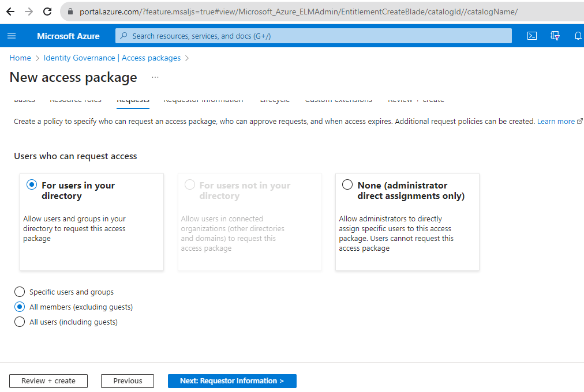Open the Learn more link
This screenshot has height=392, width=584.
[556, 122]
